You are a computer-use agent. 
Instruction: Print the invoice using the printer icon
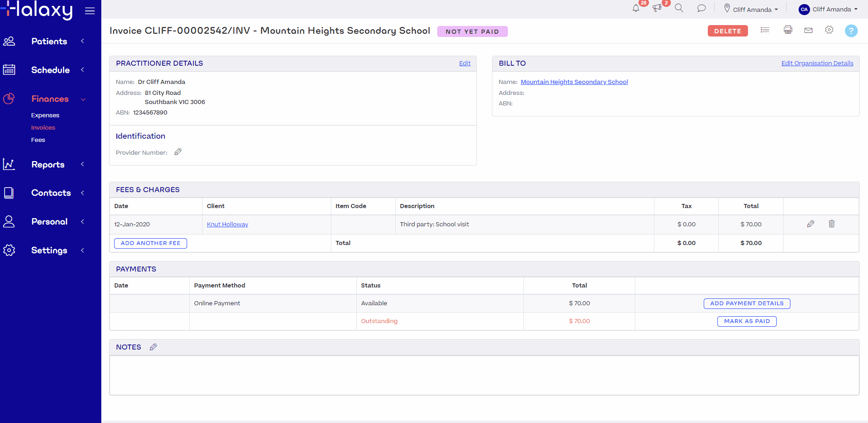point(788,30)
